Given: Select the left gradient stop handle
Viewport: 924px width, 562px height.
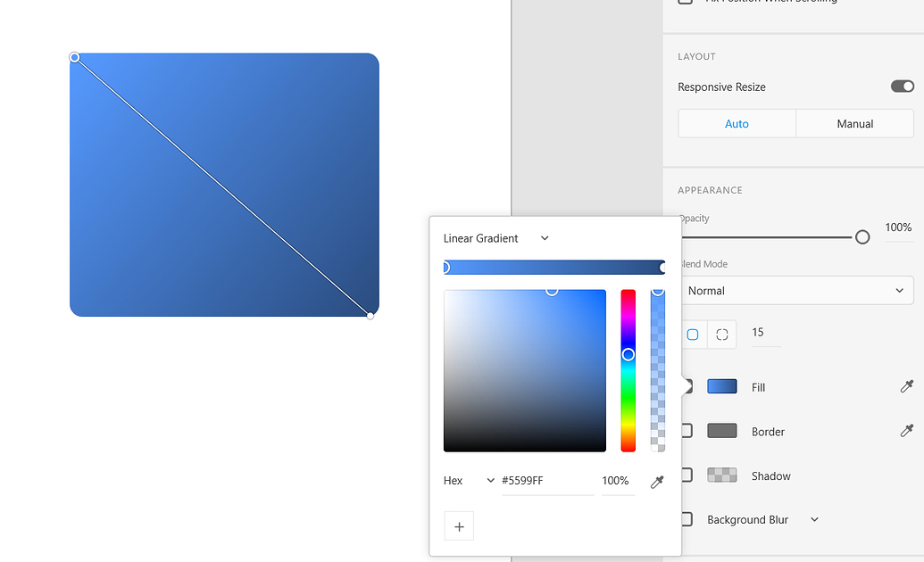Looking at the screenshot, I should click(445, 267).
